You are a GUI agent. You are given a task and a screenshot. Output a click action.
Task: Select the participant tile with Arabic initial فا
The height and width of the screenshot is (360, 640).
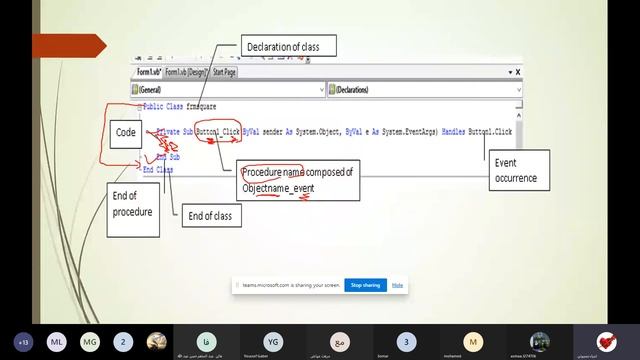[x=207, y=342]
